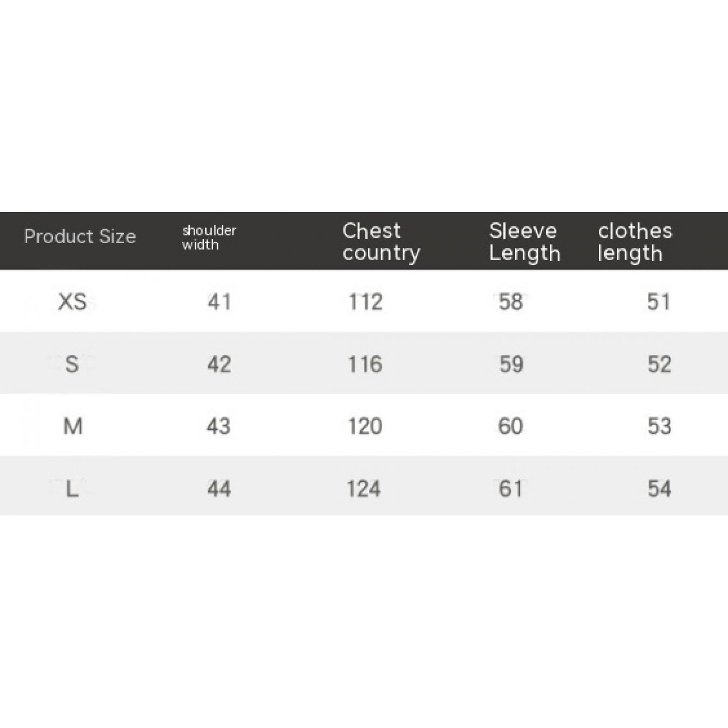Select chest value 124 in L row

point(364,489)
